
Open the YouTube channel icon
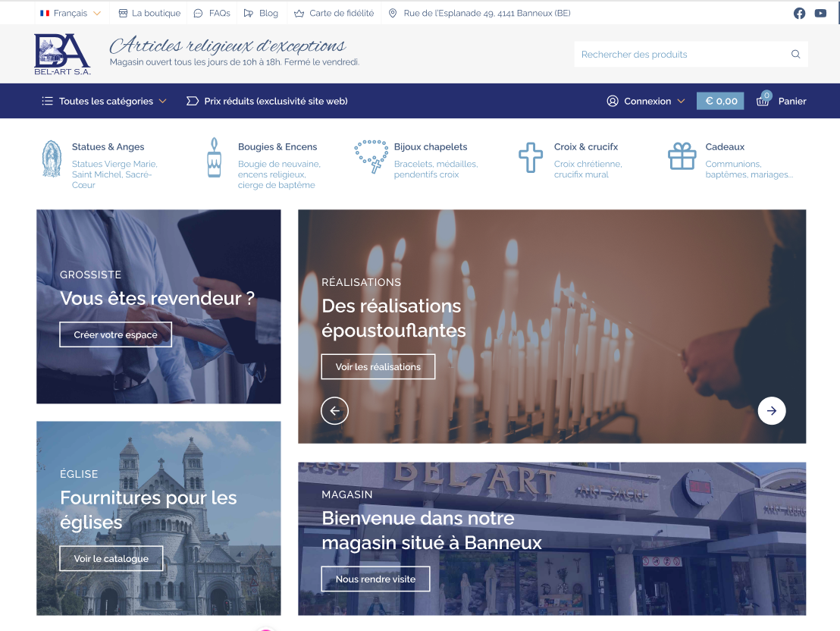coord(820,13)
